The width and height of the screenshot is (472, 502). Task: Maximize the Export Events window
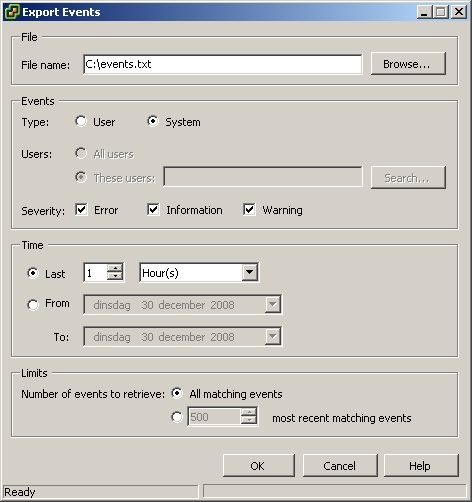[441, 12]
